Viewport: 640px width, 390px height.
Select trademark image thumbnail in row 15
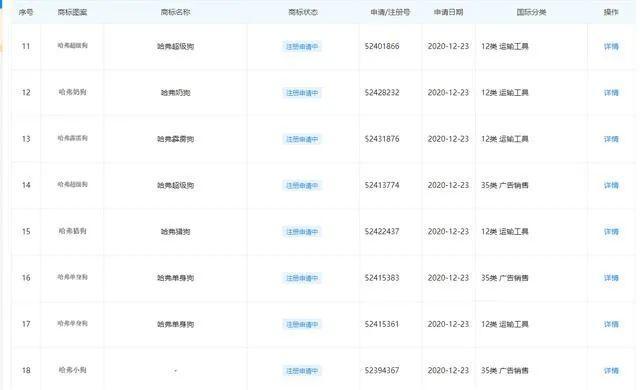(x=72, y=231)
